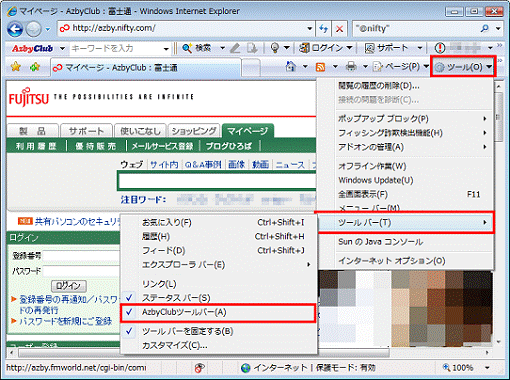Click the パスワードを新規にご登録 link
The width and height of the screenshot is (510, 380).
pyautogui.click(x=66, y=321)
